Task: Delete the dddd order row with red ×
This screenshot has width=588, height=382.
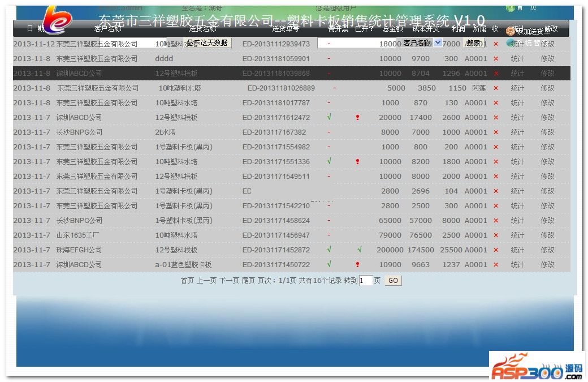Action: coord(496,59)
